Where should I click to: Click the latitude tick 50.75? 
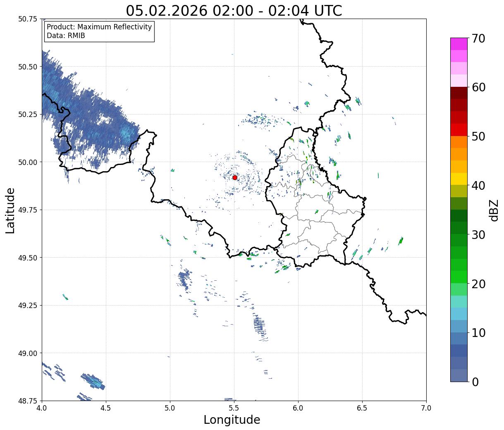point(28,19)
